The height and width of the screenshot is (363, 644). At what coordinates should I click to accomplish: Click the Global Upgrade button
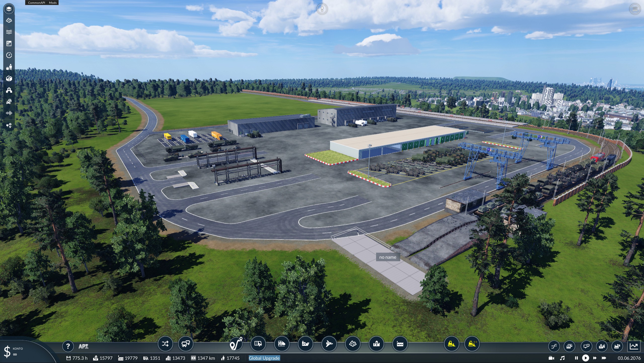pyautogui.click(x=264, y=358)
